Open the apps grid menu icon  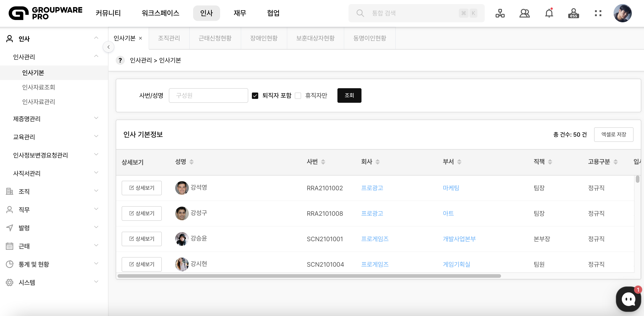pyautogui.click(x=598, y=13)
